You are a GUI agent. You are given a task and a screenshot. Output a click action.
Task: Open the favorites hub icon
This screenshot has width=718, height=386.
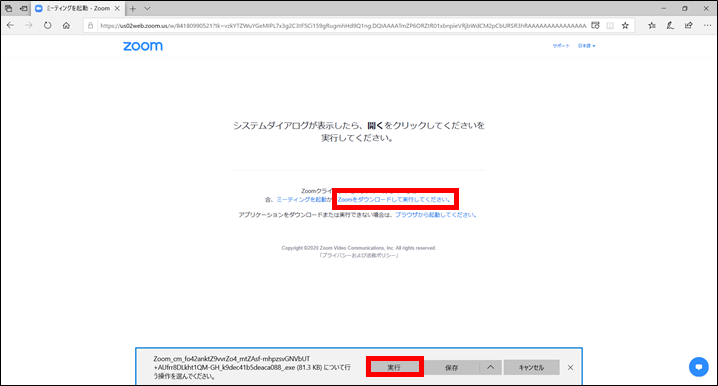pyautogui.click(x=652, y=26)
